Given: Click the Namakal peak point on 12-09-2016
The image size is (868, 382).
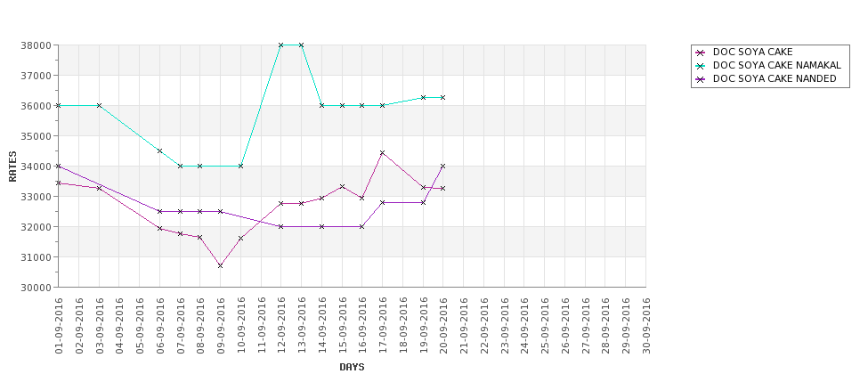Looking at the screenshot, I should click(x=280, y=45).
